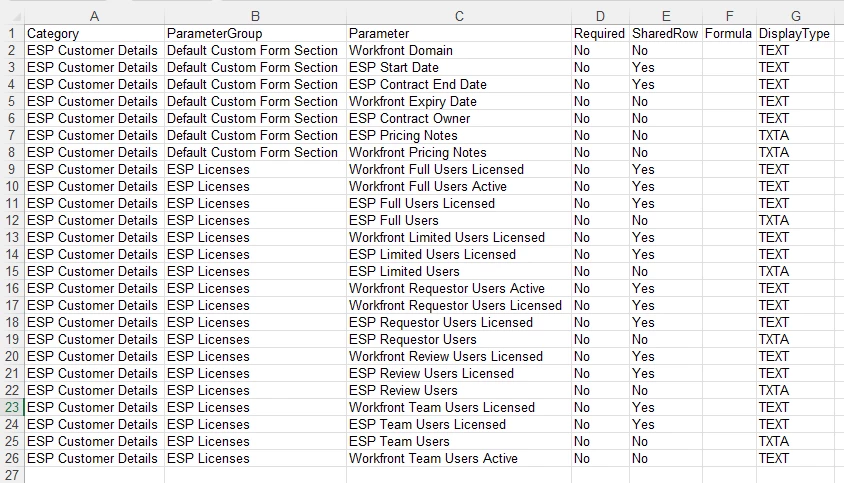Click SharedRow Yes in ESP Start Date row
This screenshot has width=844, height=483.
pos(666,67)
